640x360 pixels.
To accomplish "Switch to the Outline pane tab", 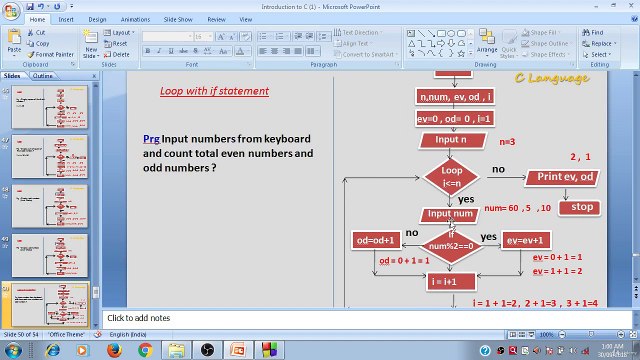I will 42,76.
